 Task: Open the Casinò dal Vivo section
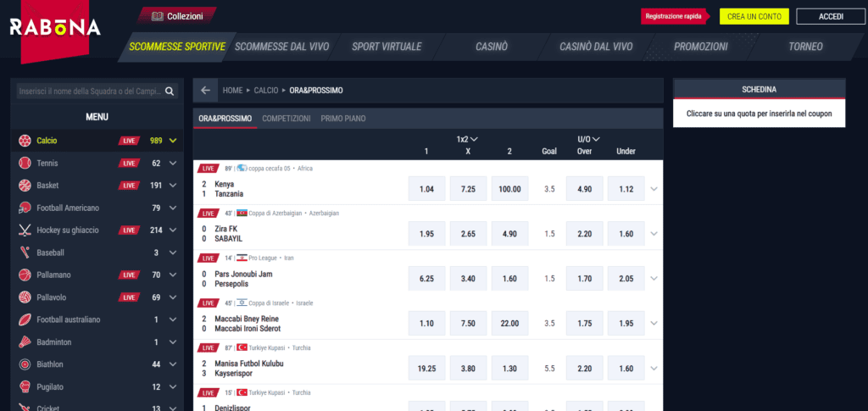596,47
